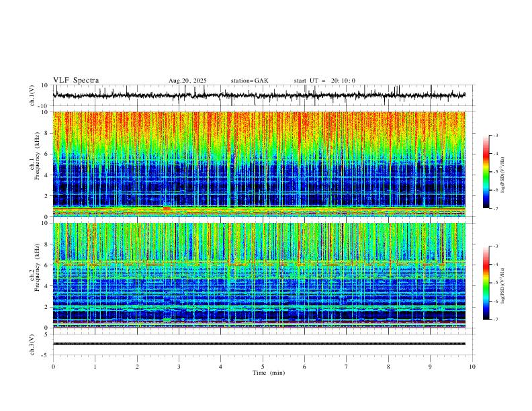The height and width of the screenshot is (411, 532).
Task: Click the time axis tick label "10"
Action: point(472,367)
